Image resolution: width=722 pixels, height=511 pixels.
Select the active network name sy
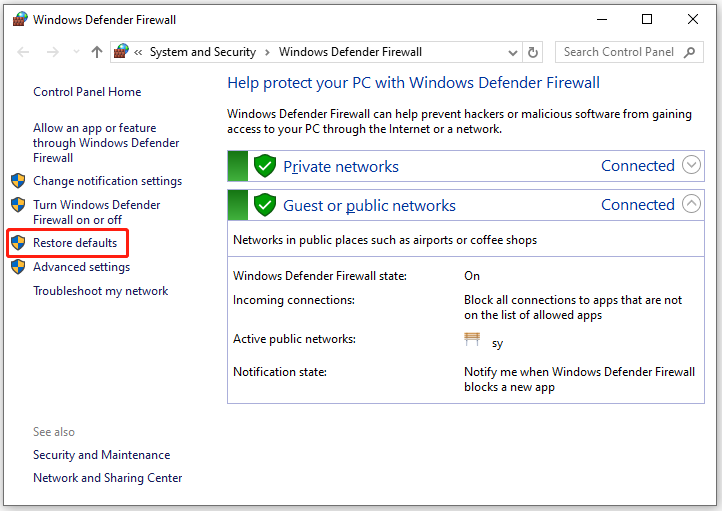pyautogui.click(x=497, y=343)
